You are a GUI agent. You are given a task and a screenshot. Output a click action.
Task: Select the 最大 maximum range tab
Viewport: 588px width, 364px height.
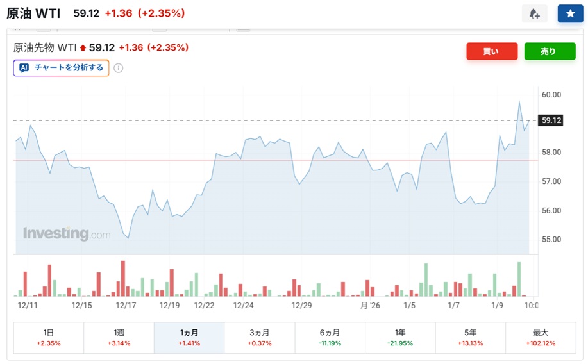tap(540, 337)
